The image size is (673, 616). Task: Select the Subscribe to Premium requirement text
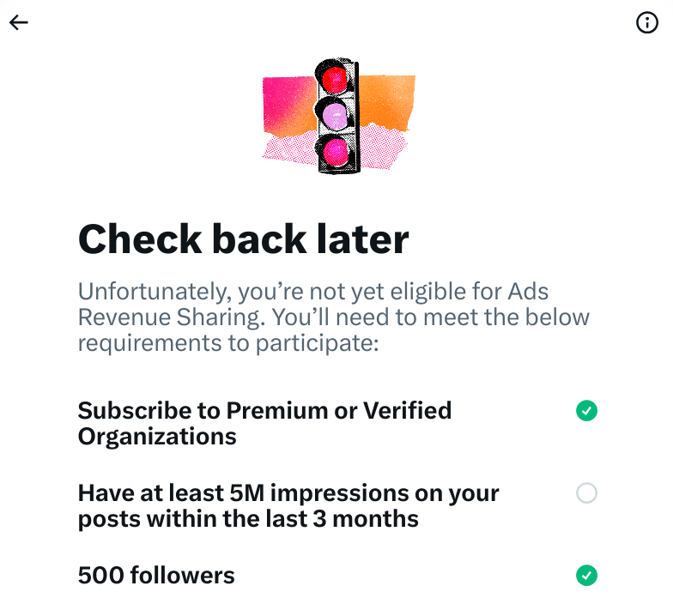264,424
